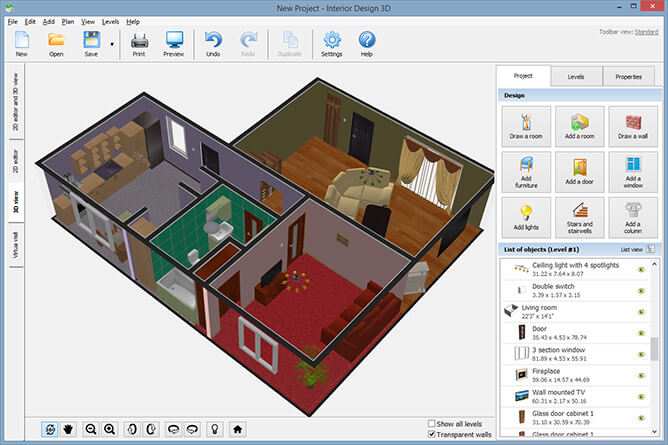Uncheck the Transparent walls checkbox
This screenshot has height=445, width=668.
432,435
